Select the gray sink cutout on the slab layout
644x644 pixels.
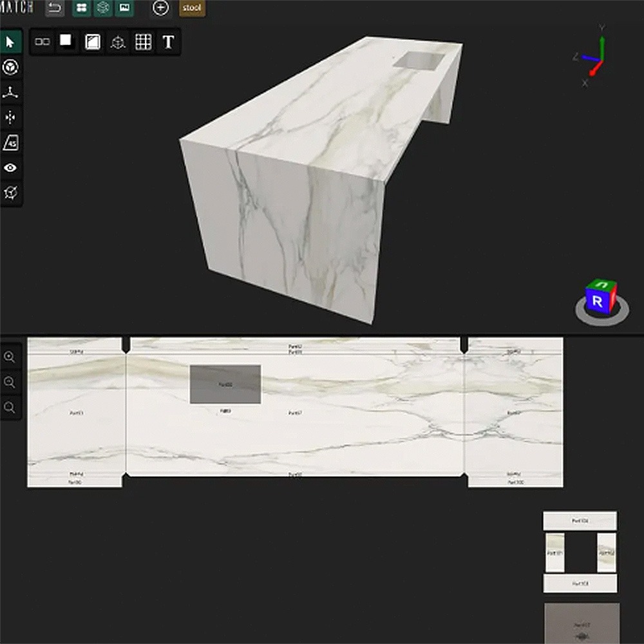coord(225,384)
